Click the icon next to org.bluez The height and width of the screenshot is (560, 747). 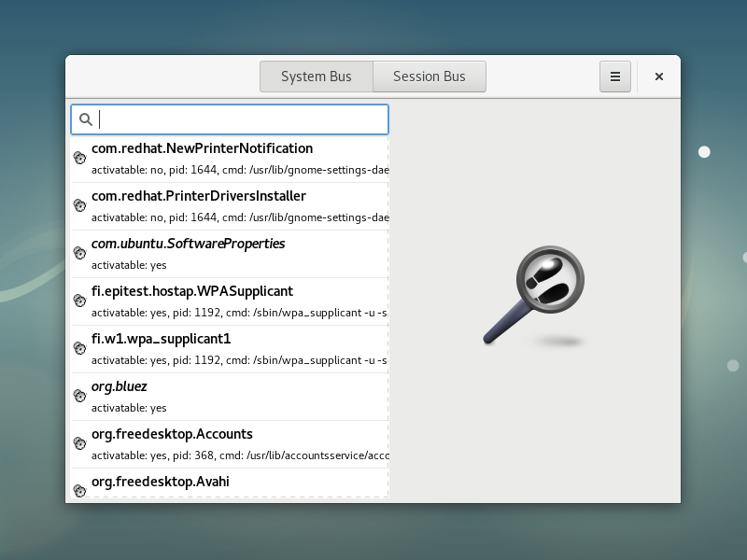click(80, 397)
